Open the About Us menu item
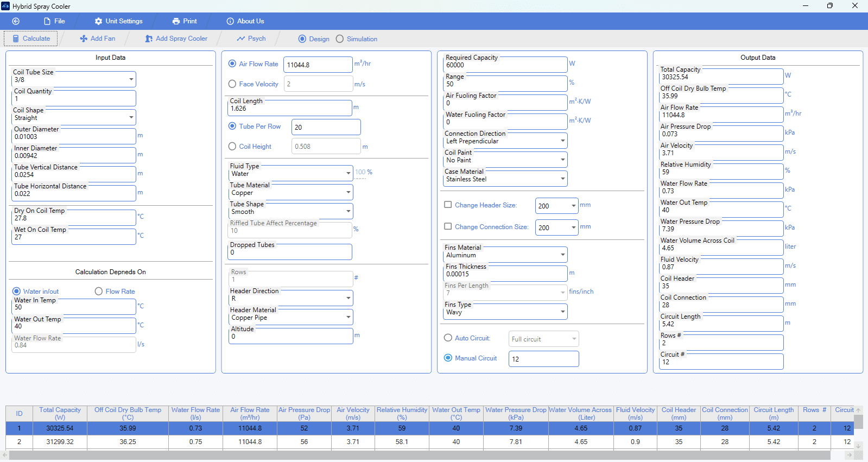The height and width of the screenshot is (462, 868). [x=245, y=21]
